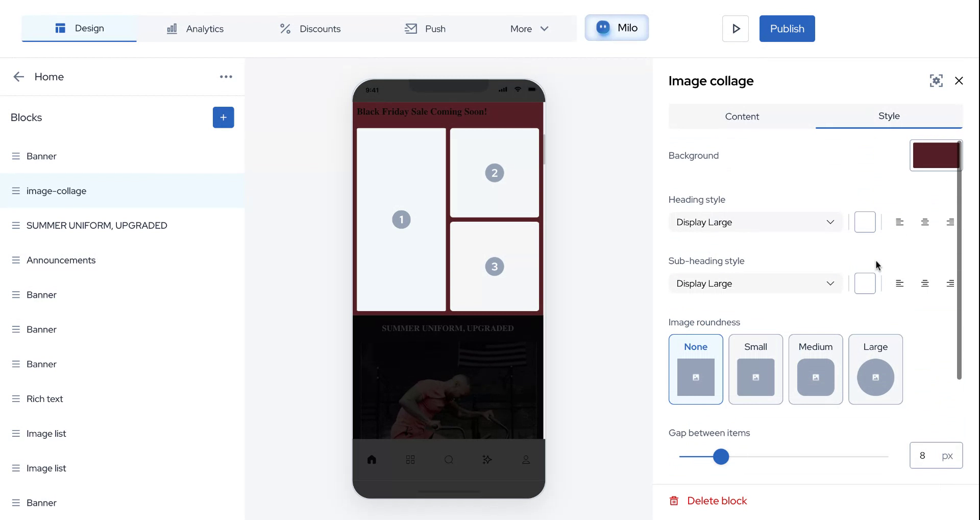Screen dimensions: 980x520
Task: Select Large image roundness
Action: [x=875, y=369]
